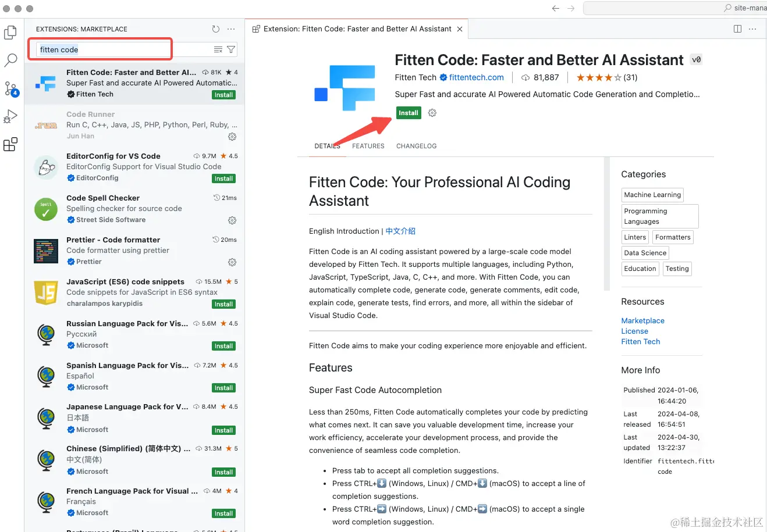Click the command center search bar
Viewport: 767px width, 532px height.
coord(675,8)
